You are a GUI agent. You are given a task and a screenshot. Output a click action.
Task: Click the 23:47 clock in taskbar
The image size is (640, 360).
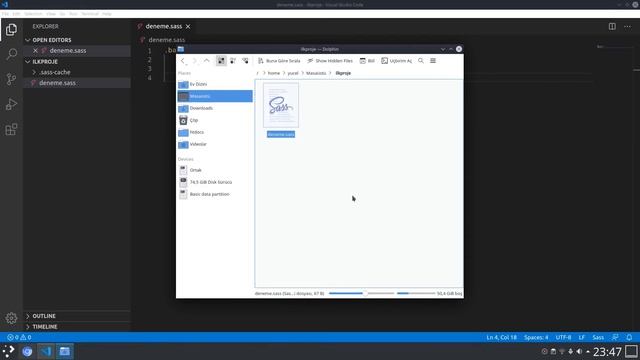(607, 351)
